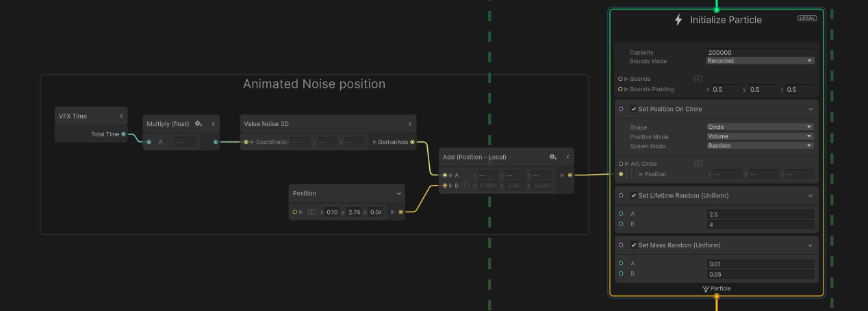Click the Capacity input field
The image size is (868, 311).
click(760, 52)
